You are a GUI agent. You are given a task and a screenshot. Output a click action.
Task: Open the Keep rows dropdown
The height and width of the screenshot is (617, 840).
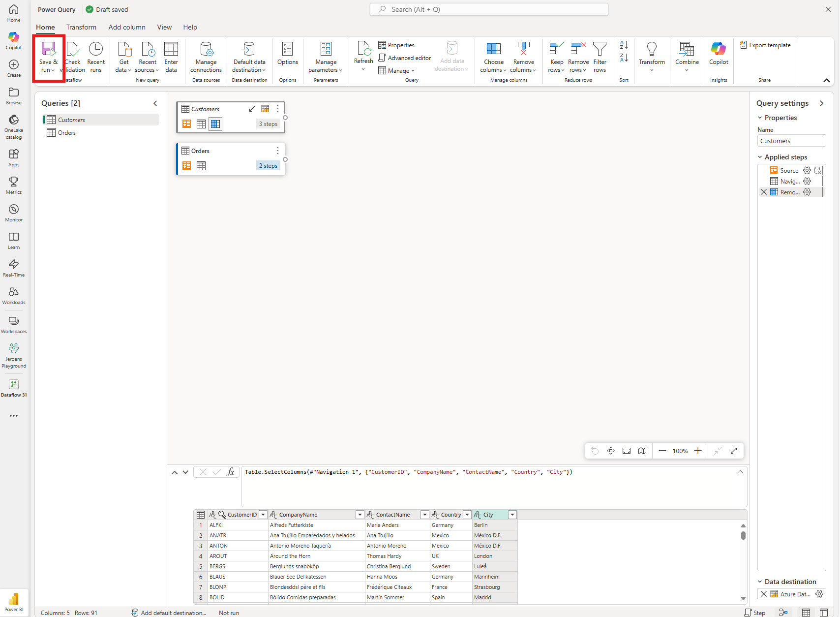pyautogui.click(x=557, y=58)
